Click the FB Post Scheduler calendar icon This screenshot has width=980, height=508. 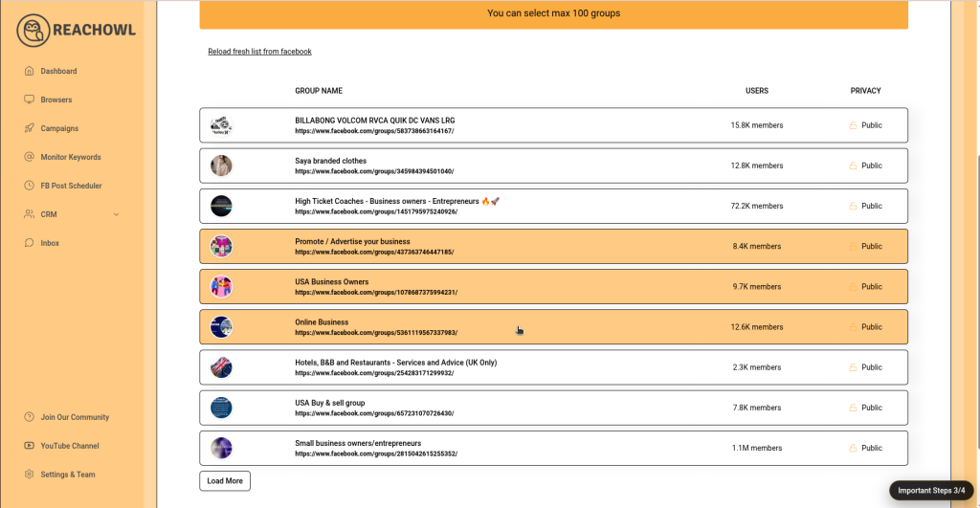pyautogui.click(x=30, y=186)
